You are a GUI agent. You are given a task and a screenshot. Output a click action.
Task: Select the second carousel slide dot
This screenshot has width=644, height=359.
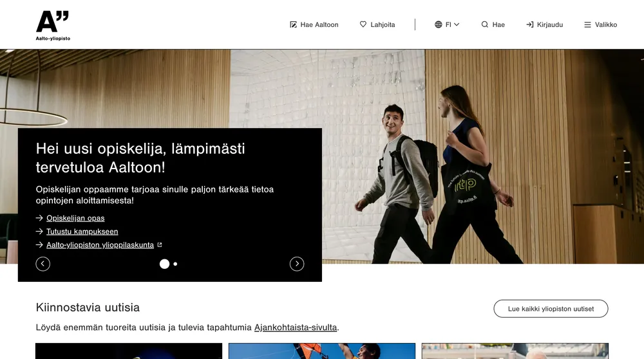click(x=175, y=264)
